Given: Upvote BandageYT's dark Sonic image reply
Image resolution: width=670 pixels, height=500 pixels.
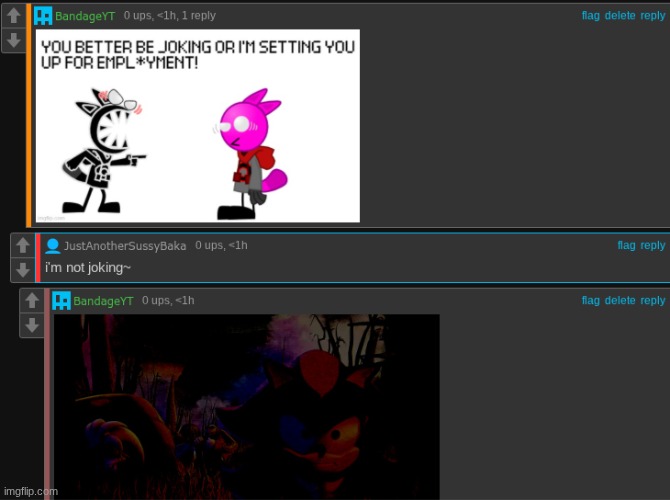Looking at the screenshot, I should pos(32,300).
